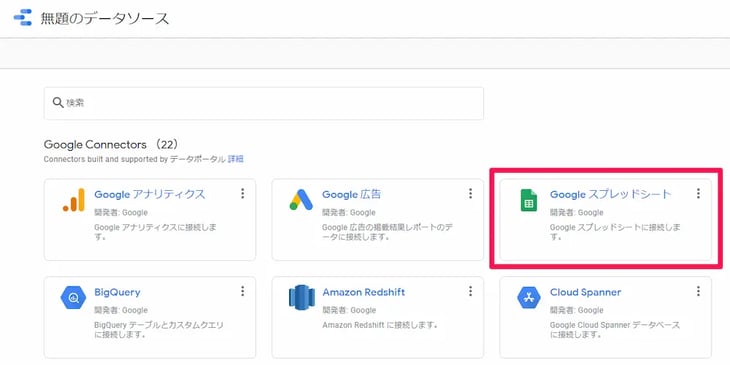Select the Google アナリティクス bar chart icon

pyautogui.click(x=74, y=200)
